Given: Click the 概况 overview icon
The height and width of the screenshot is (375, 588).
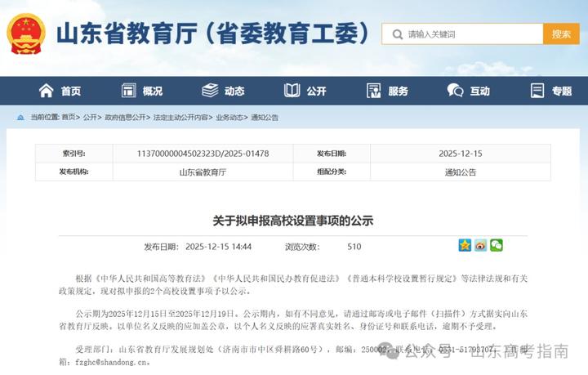Looking at the screenshot, I should click(128, 91).
